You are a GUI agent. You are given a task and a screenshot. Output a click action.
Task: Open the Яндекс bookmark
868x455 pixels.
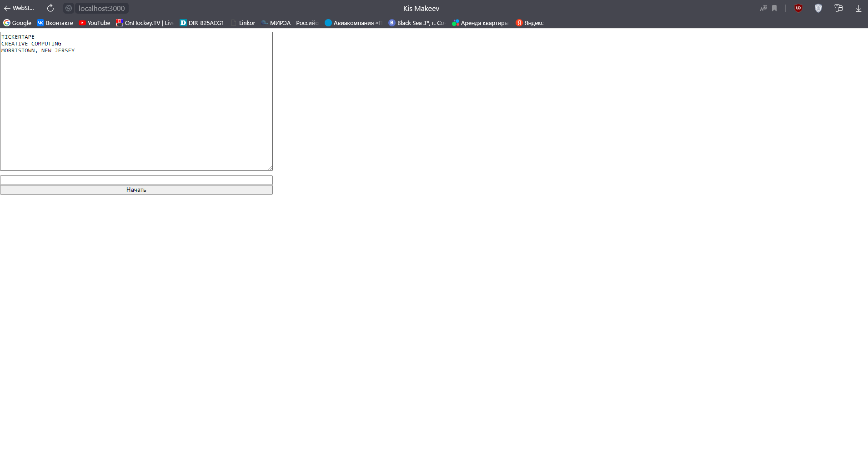[529, 23]
